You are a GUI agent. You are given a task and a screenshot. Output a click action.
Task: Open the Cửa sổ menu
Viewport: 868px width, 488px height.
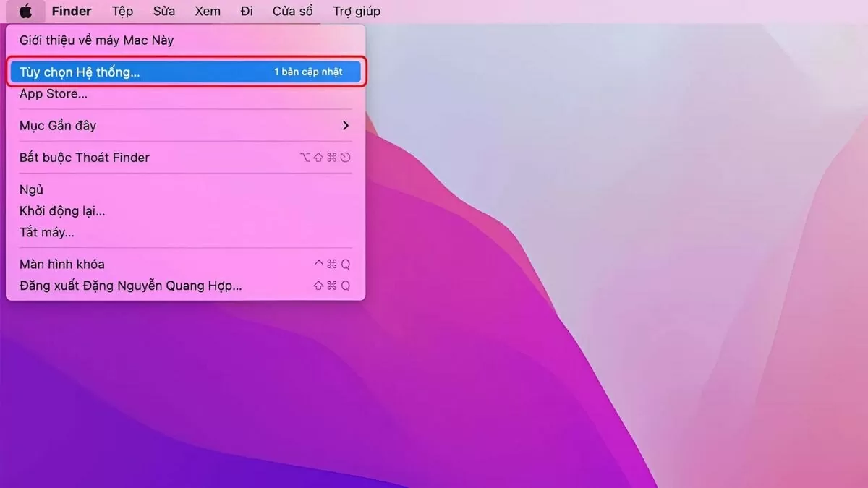pyautogui.click(x=292, y=11)
